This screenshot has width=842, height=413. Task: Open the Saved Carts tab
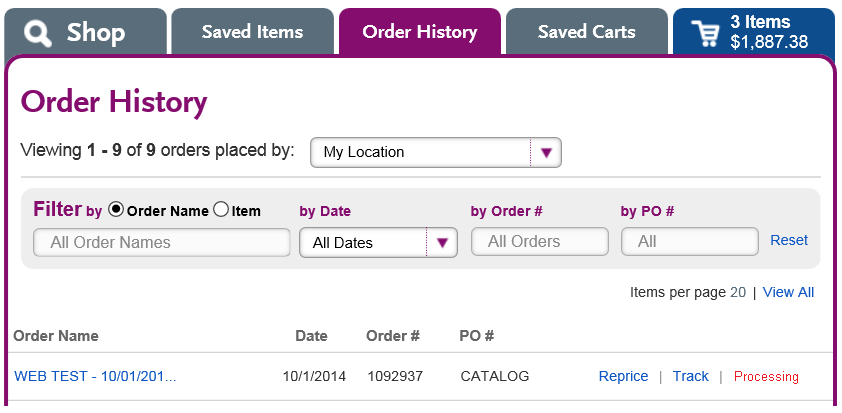[x=587, y=32]
